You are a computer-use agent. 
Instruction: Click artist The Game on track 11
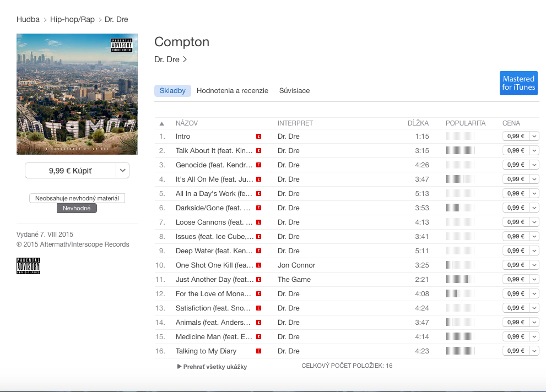294,279
